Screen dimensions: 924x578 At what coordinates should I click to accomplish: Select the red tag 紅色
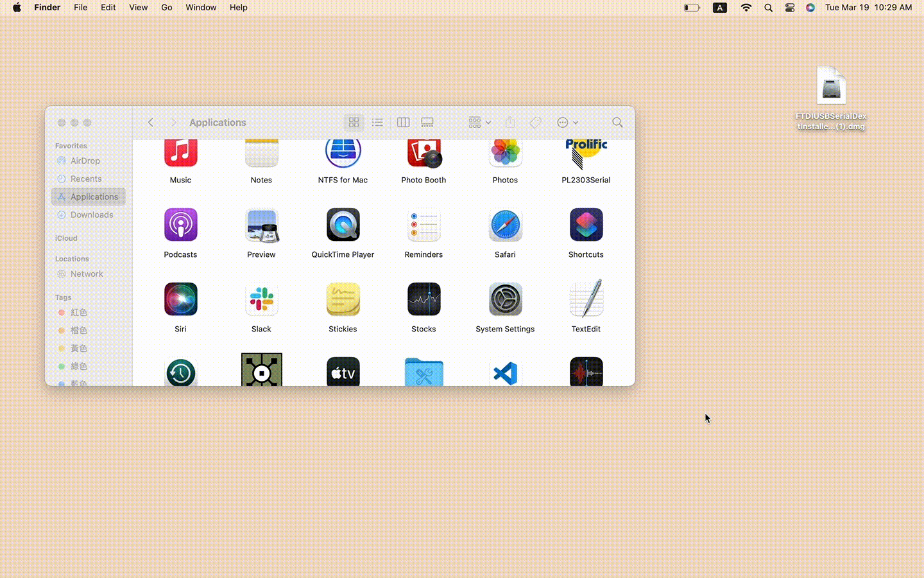(89, 312)
